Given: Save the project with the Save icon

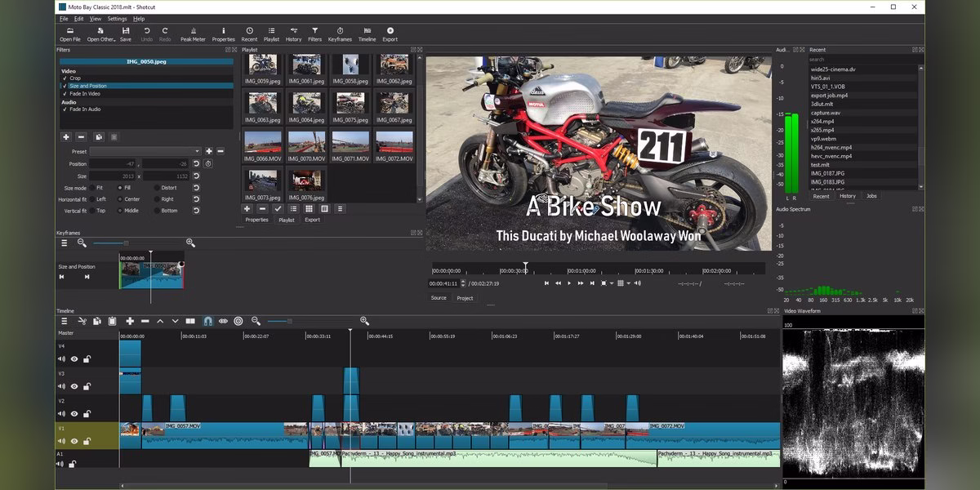Looking at the screenshot, I should [x=126, y=34].
